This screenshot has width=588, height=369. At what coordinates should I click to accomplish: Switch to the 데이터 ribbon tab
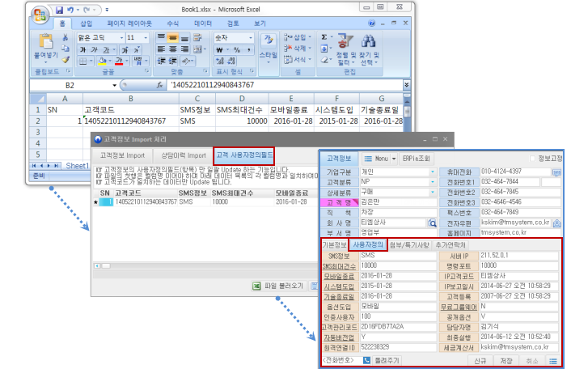203,23
